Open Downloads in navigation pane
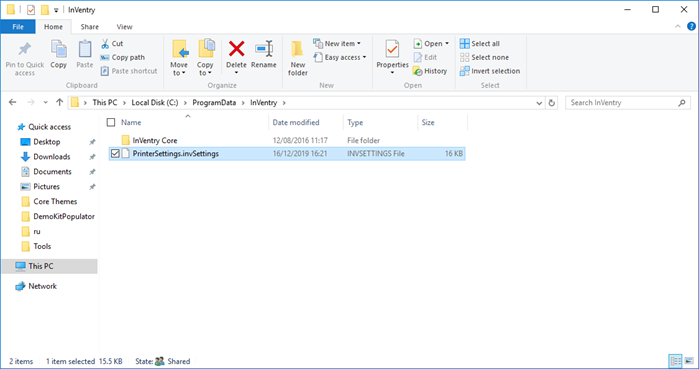This screenshot has width=699, height=369. click(52, 157)
